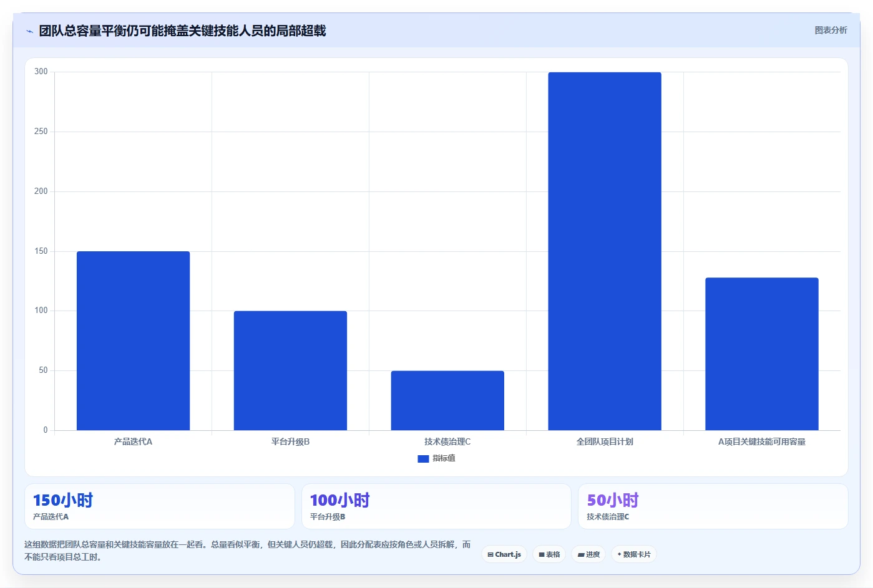Click the 数据卡片 tag

[x=633, y=554]
